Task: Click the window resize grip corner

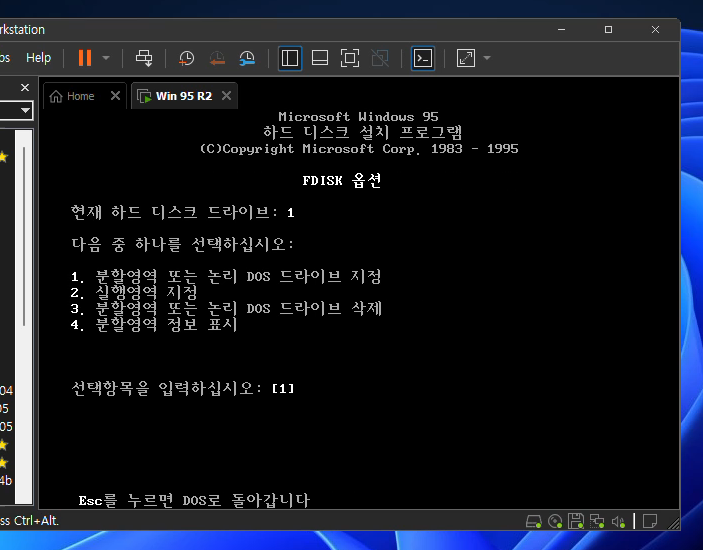Action: click(x=673, y=523)
